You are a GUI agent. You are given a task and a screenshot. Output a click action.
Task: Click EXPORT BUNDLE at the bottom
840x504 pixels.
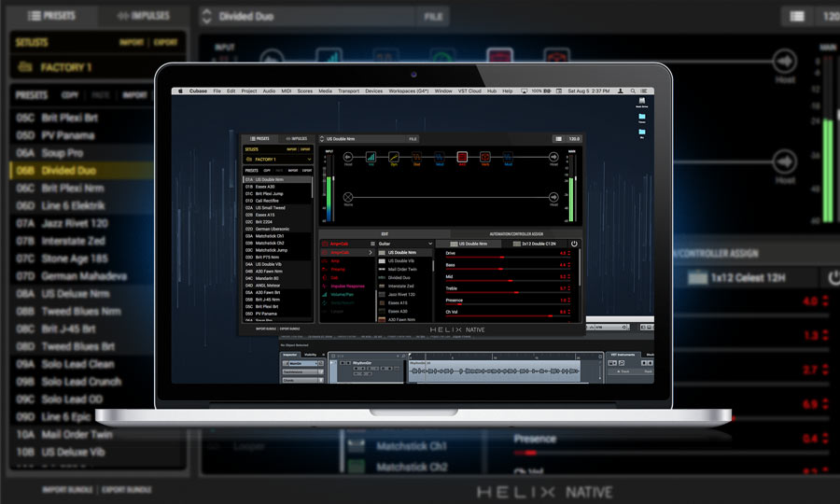[x=290, y=329]
